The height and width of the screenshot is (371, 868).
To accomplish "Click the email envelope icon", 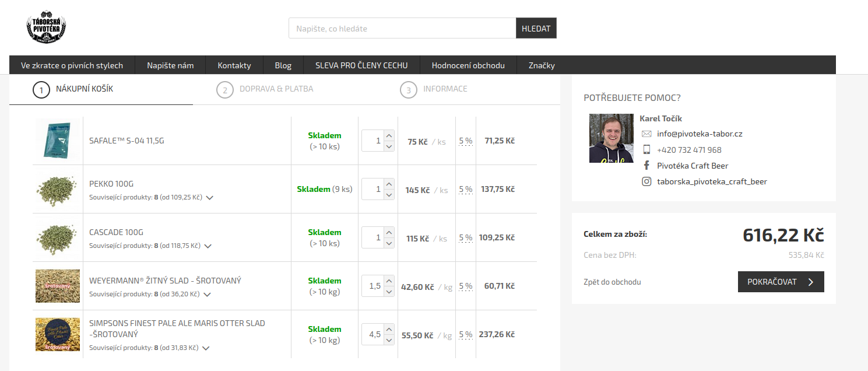I will pyautogui.click(x=646, y=134).
